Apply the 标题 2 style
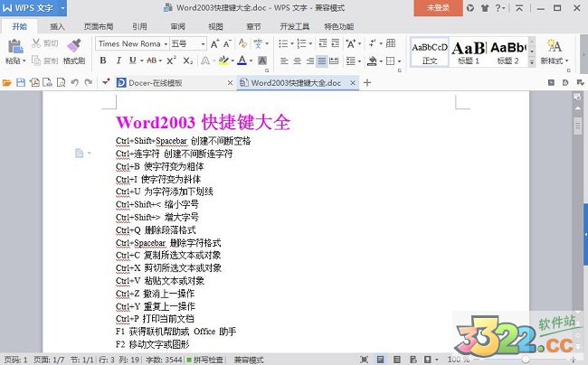The width and height of the screenshot is (588, 365). pos(507,52)
